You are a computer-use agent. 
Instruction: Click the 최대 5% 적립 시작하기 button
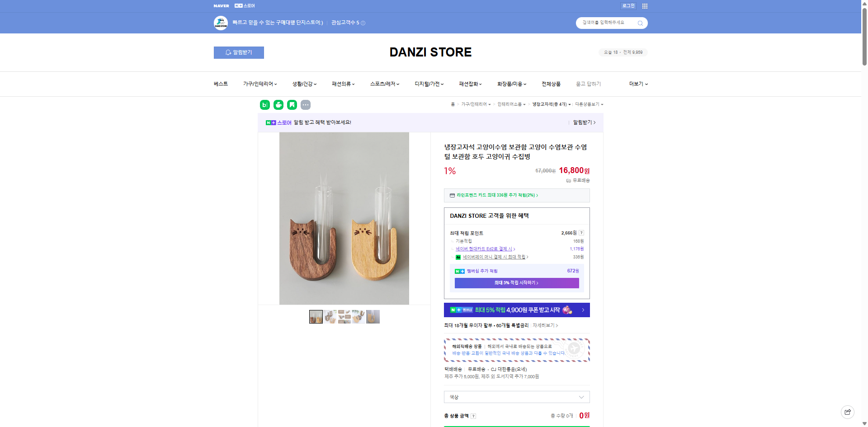coord(516,283)
